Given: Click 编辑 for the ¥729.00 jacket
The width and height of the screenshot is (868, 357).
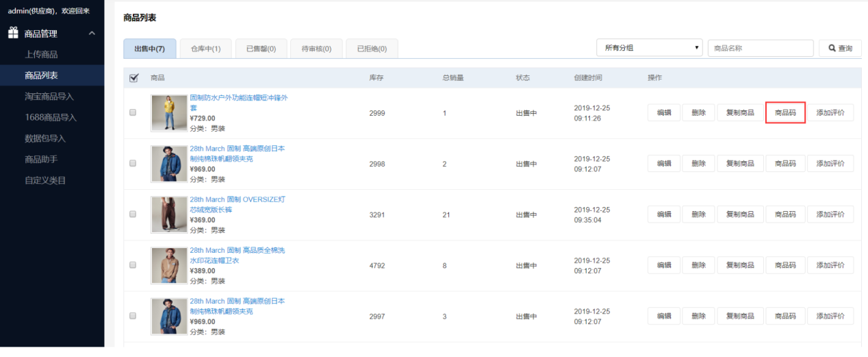Looking at the screenshot, I should pos(664,112).
